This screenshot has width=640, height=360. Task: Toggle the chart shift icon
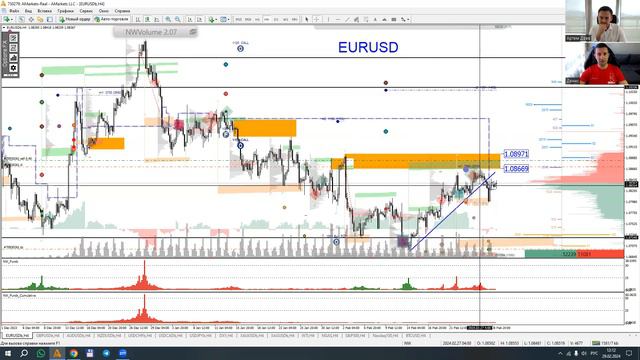[200, 19]
